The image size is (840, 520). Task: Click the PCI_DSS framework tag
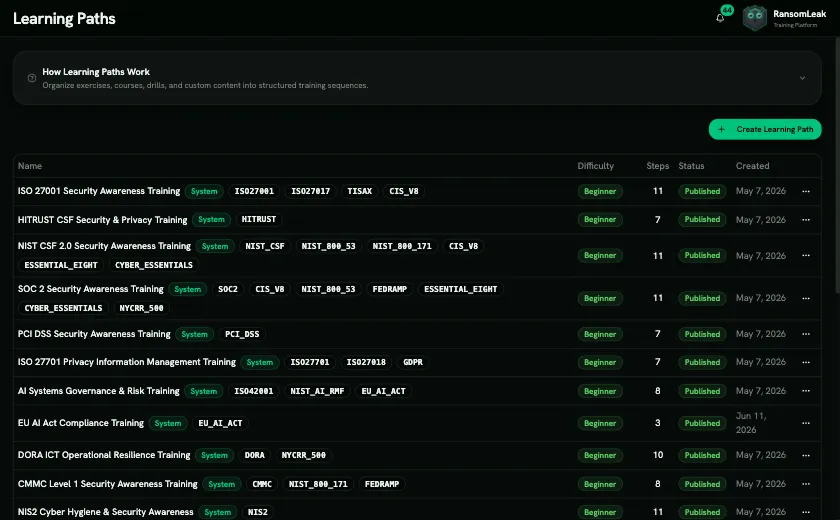point(242,334)
